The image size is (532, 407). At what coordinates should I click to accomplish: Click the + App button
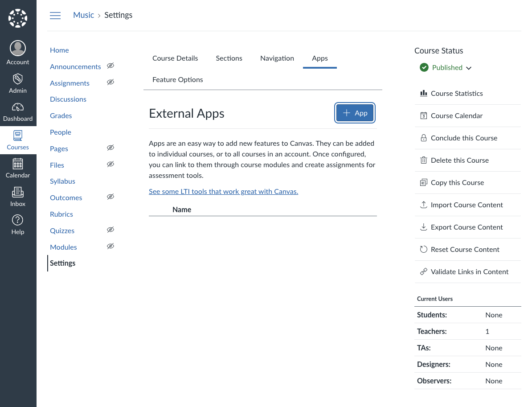coord(355,113)
